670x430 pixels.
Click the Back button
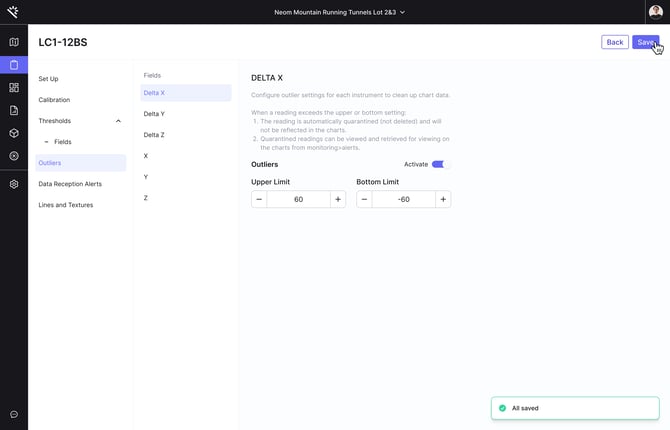coord(615,42)
